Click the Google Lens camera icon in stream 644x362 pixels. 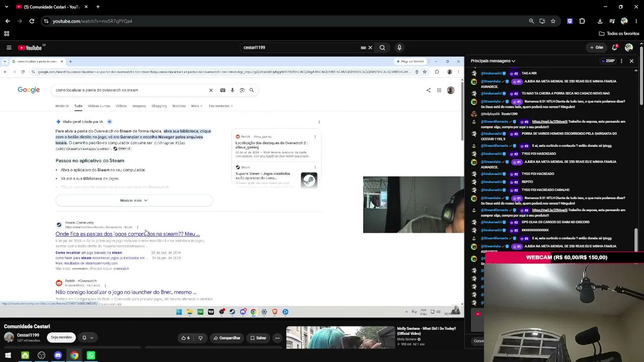242,90
